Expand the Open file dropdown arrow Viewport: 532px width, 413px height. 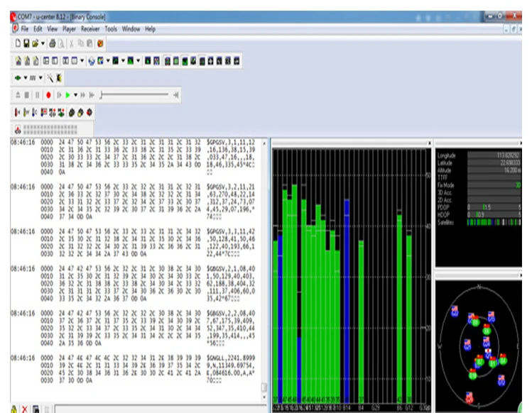(43, 43)
